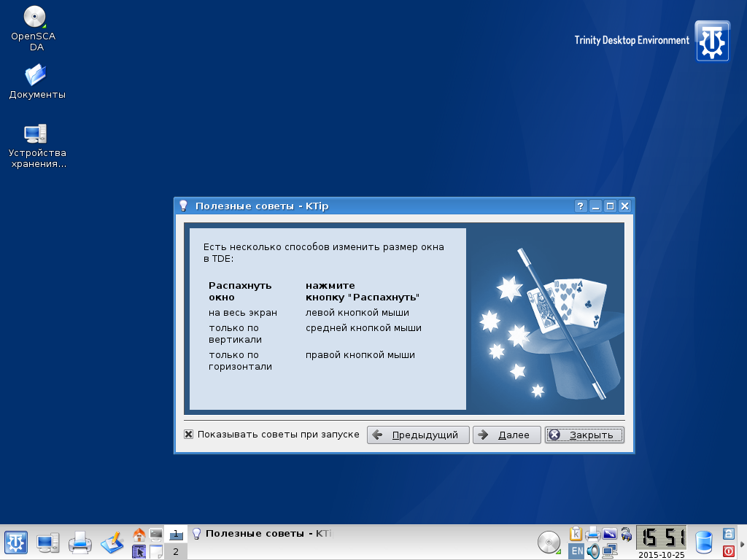Open the Trinity main menu in taskbar
This screenshot has height=560, width=747.
pyautogui.click(x=16, y=542)
